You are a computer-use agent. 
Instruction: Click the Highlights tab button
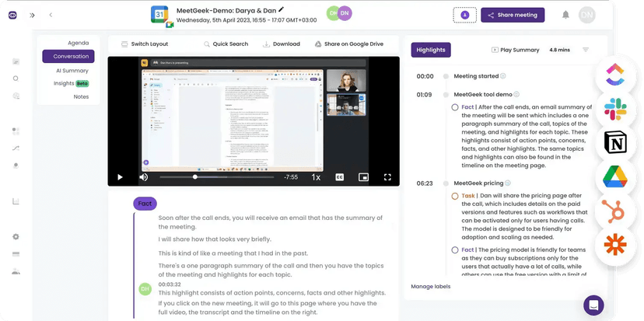click(x=431, y=50)
